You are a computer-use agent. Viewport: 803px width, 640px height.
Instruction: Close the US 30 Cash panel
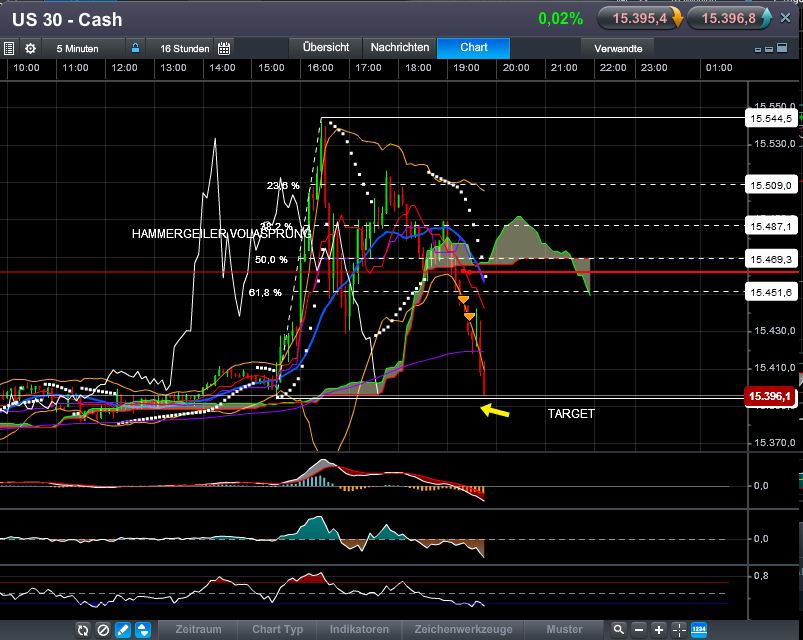tap(785, 18)
